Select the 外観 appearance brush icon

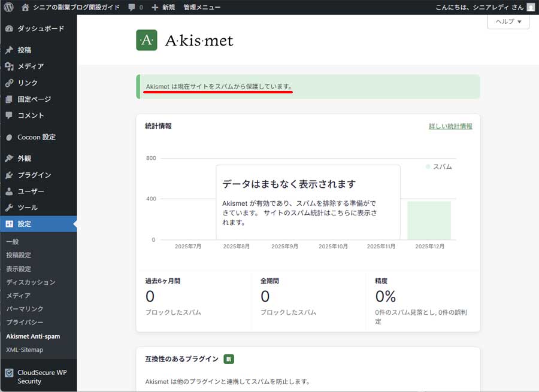click(x=8, y=159)
